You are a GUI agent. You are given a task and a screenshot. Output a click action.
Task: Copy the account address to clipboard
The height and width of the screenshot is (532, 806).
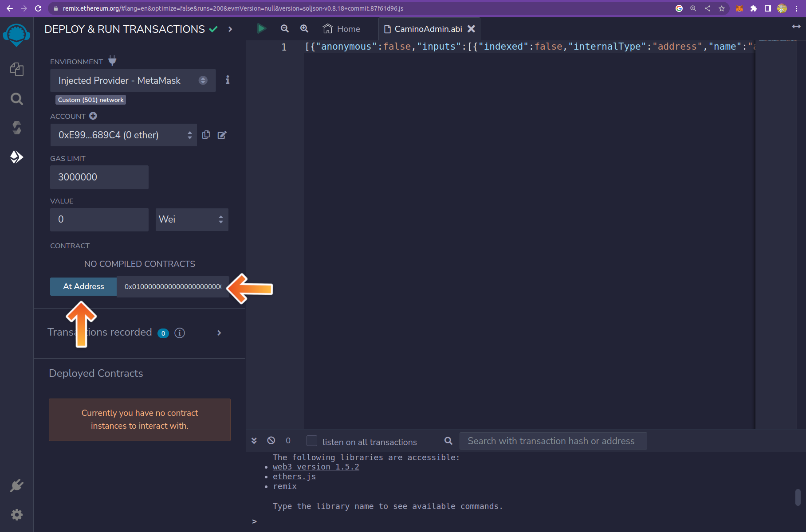(206, 135)
